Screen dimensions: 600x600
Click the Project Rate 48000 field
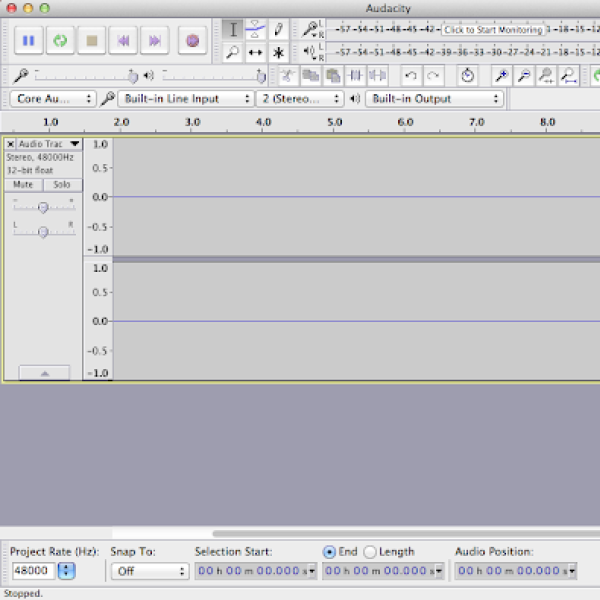tap(33, 571)
